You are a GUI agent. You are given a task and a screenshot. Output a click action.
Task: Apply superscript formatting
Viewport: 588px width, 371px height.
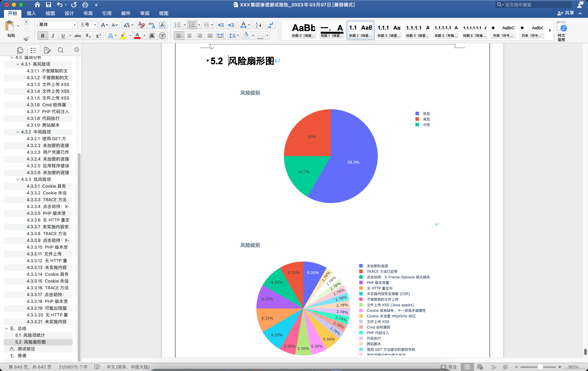(x=98, y=36)
